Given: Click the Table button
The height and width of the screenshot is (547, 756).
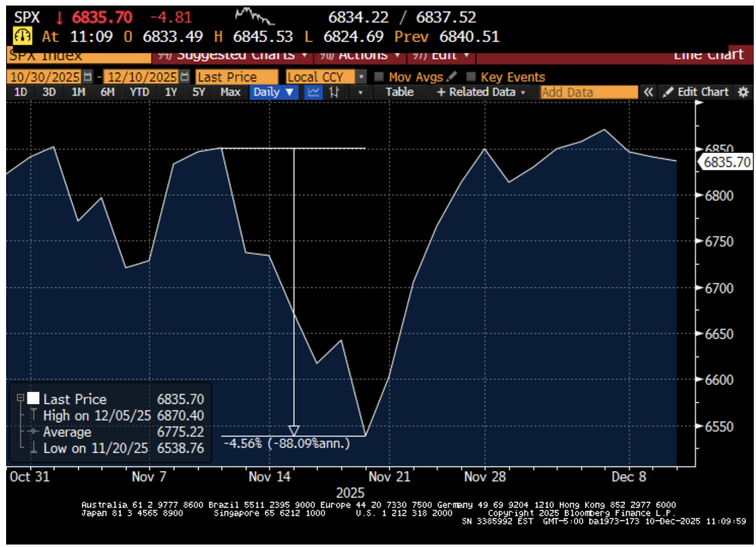Looking at the screenshot, I should (x=400, y=92).
